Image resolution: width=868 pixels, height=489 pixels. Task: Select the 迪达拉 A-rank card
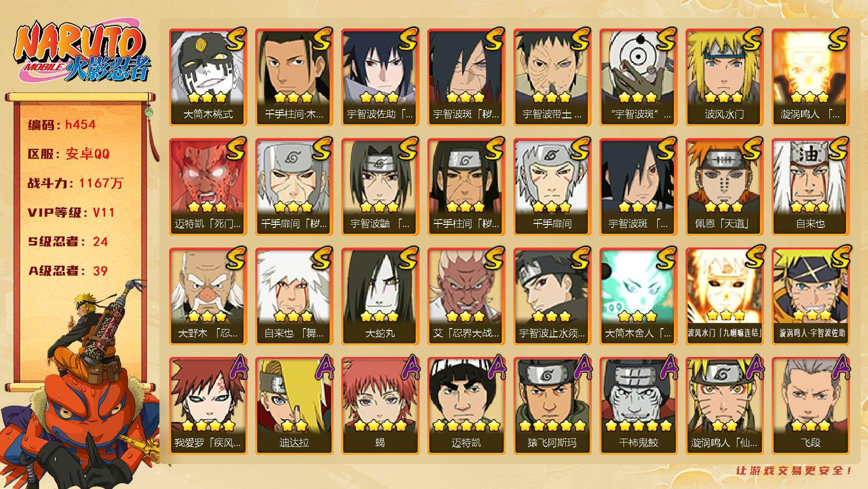[x=294, y=406]
